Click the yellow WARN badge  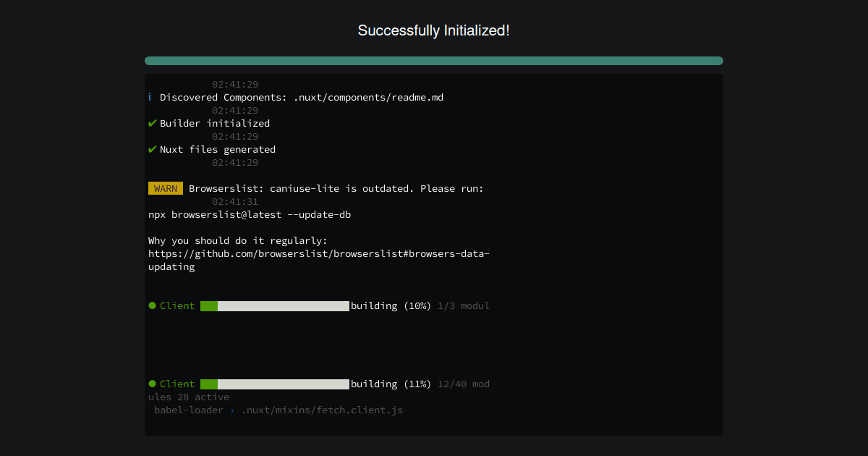(x=166, y=188)
